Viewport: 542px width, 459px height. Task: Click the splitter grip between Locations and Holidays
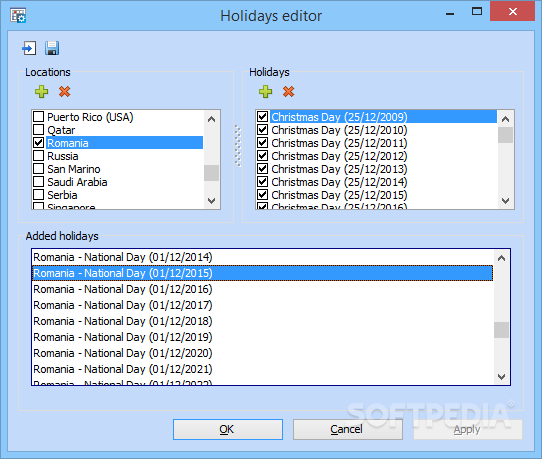[x=238, y=146]
